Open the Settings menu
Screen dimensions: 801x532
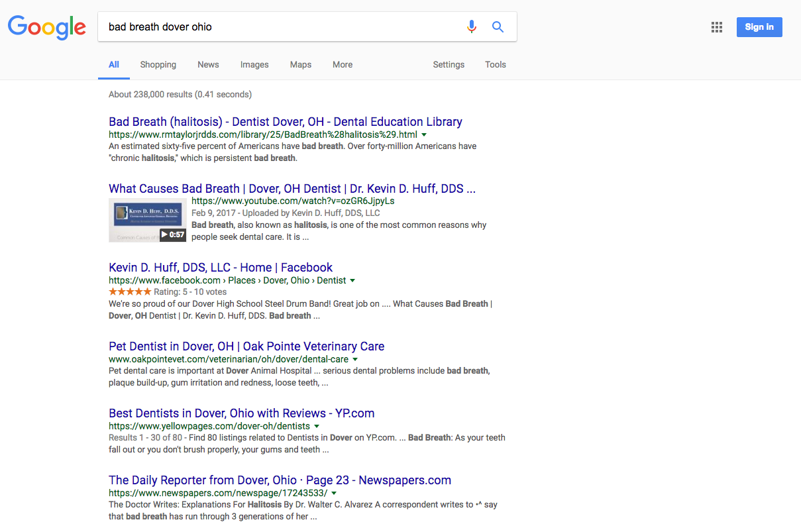(449, 64)
